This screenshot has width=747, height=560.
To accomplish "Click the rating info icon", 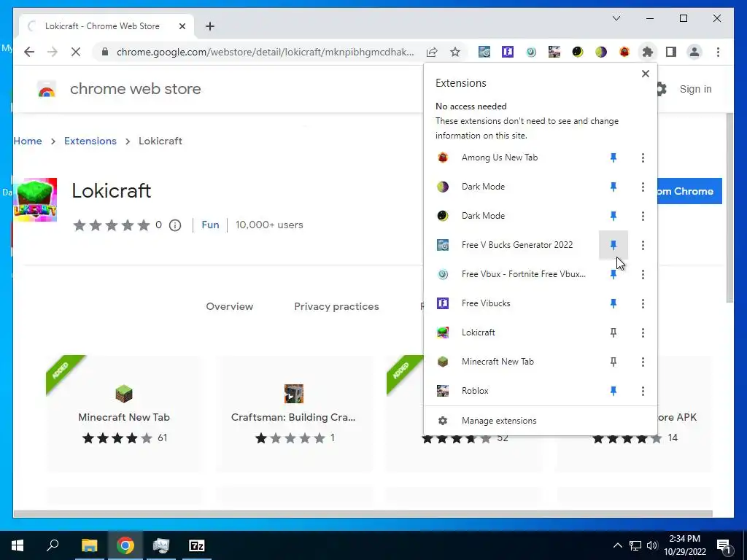I will [175, 225].
